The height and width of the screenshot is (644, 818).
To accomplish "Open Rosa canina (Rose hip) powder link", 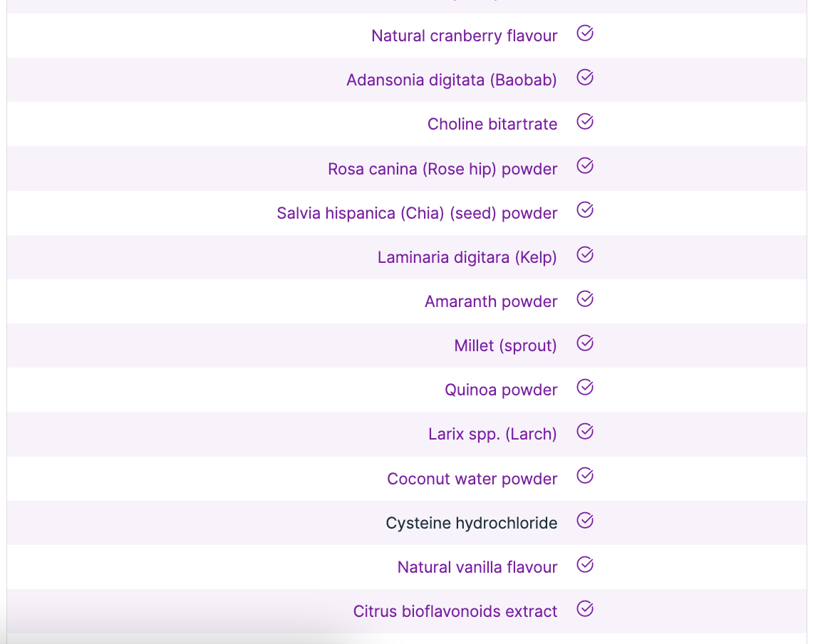I will pos(442,169).
